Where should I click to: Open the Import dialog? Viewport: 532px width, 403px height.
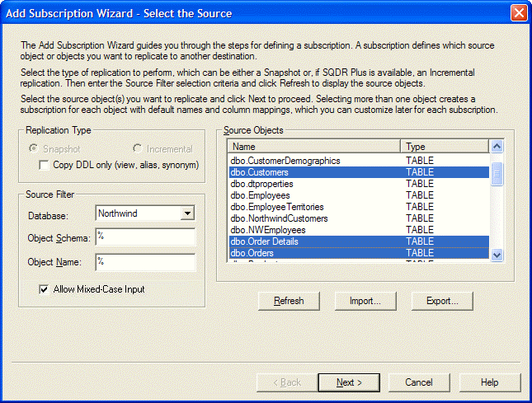(365, 301)
